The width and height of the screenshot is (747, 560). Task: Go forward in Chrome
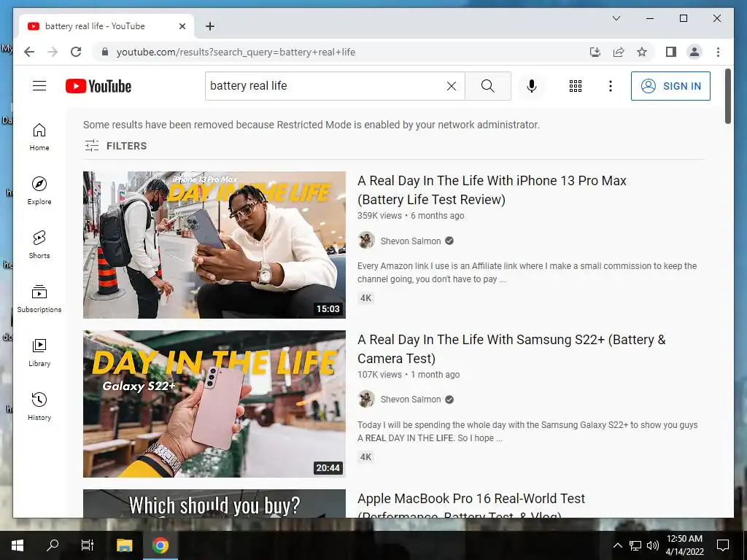pos(53,52)
